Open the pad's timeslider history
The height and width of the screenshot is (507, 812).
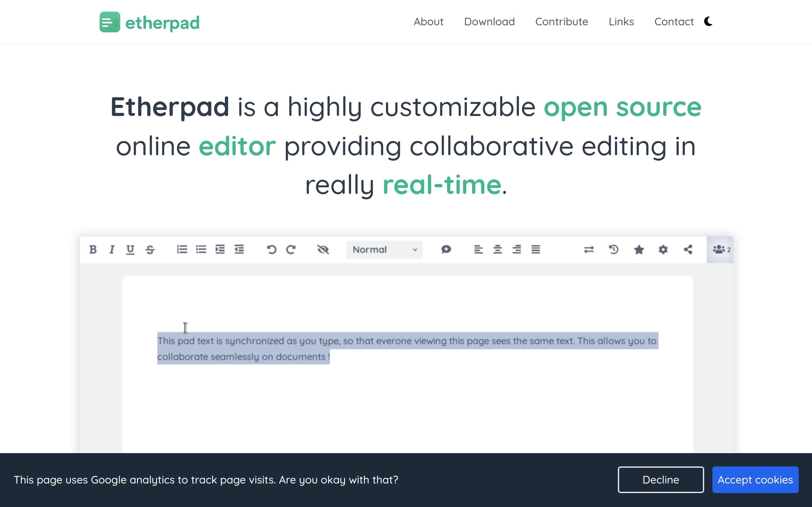pos(613,249)
